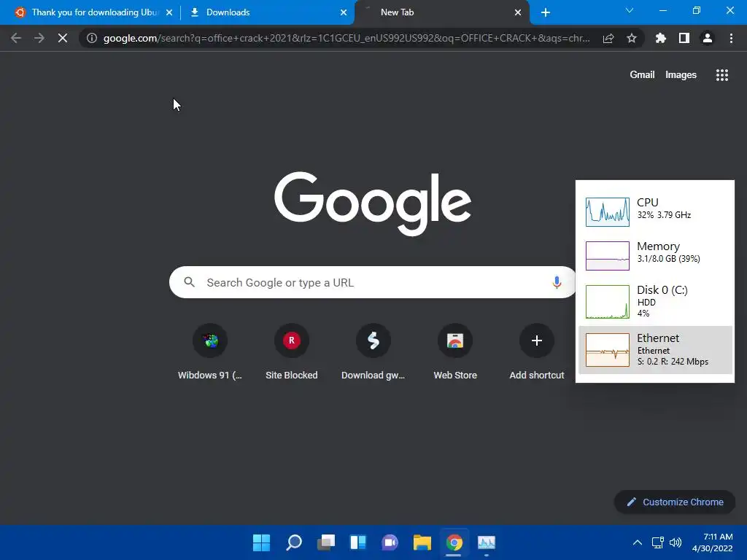
Task: Click Customize Chrome button
Action: point(675,502)
